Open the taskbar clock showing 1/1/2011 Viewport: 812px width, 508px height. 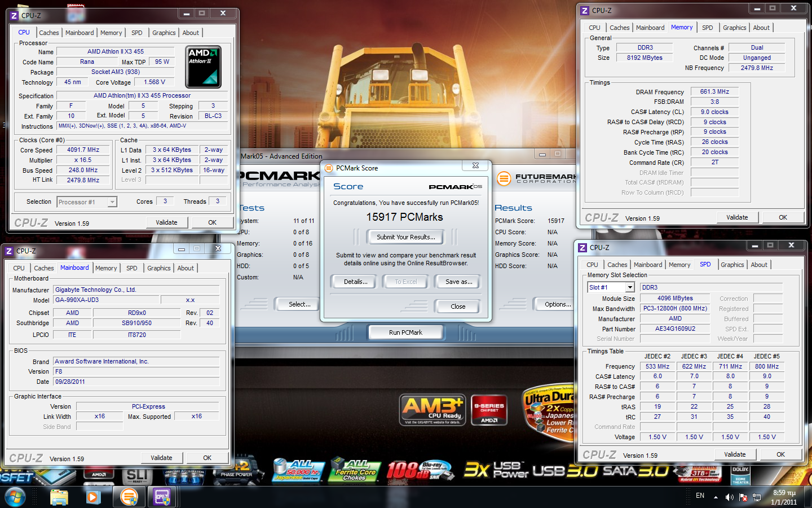click(x=784, y=497)
